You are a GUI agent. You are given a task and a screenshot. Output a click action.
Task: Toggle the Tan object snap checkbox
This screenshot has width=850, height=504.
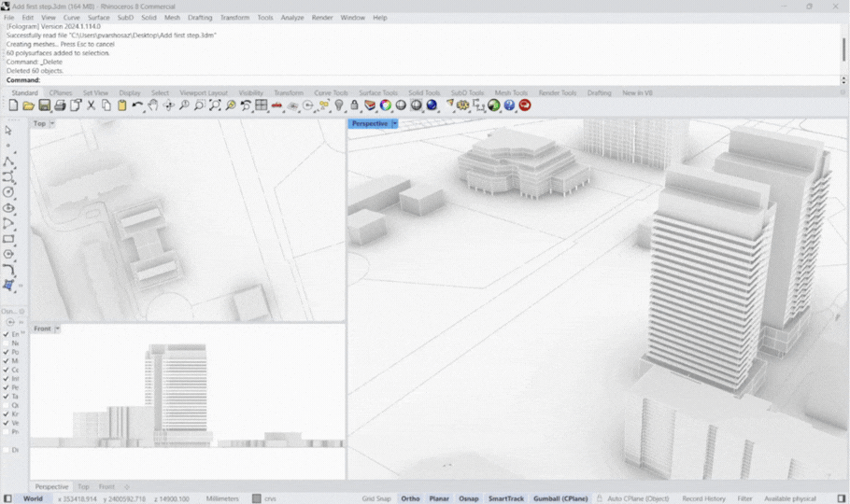point(6,396)
